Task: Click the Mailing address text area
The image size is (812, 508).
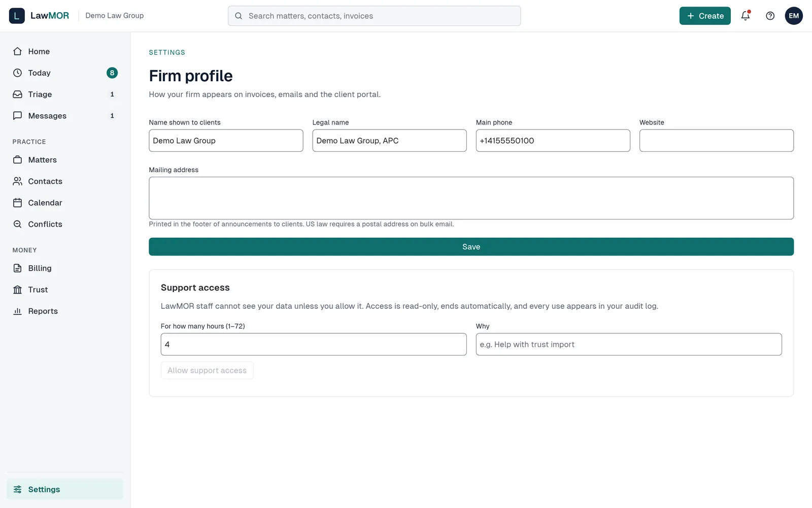Action: click(471, 198)
